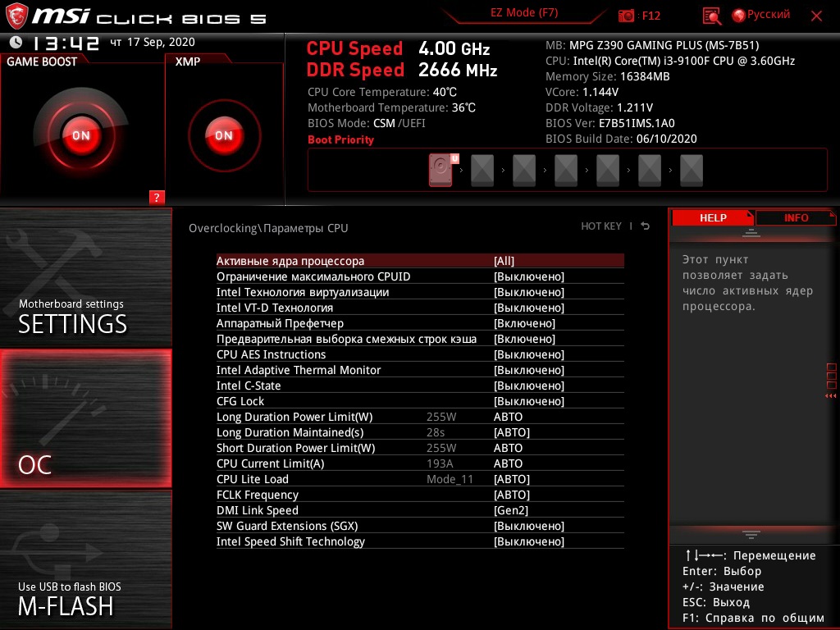
Task: Change Intel Технология виртуализации setting
Action: coord(420,292)
